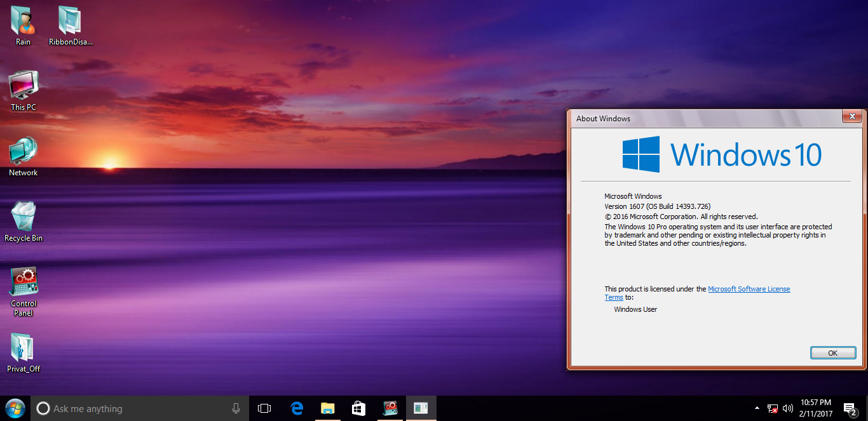868x421 pixels.
Task: Click the About Windows taskbar button
Action: click(x=421, y=408)
